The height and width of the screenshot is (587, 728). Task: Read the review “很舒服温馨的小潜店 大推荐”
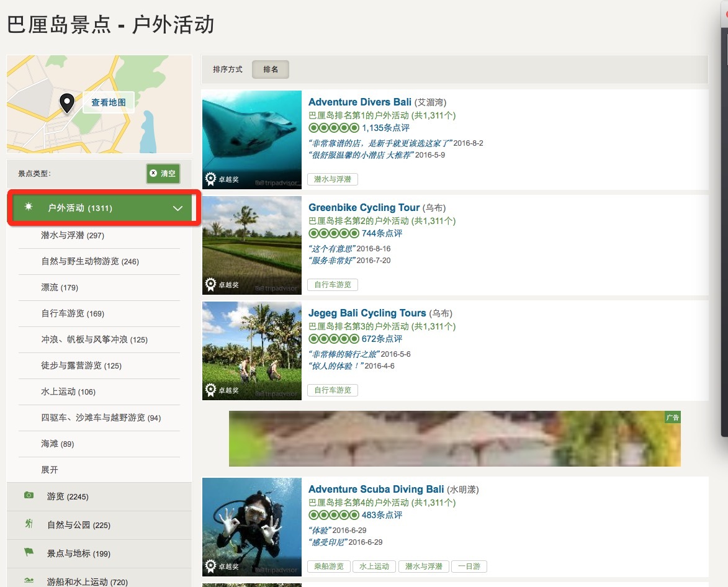click(361, 155)
